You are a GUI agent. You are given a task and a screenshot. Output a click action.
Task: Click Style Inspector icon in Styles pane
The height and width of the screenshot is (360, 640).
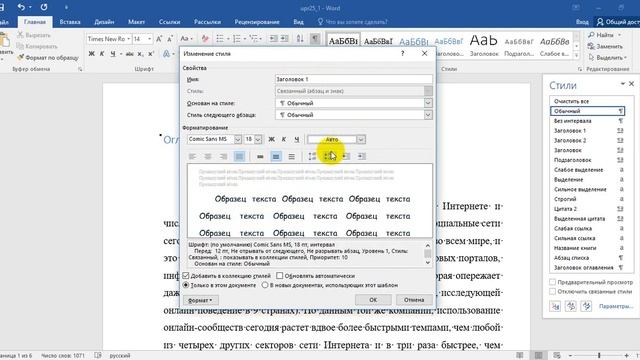coord(571,306)
